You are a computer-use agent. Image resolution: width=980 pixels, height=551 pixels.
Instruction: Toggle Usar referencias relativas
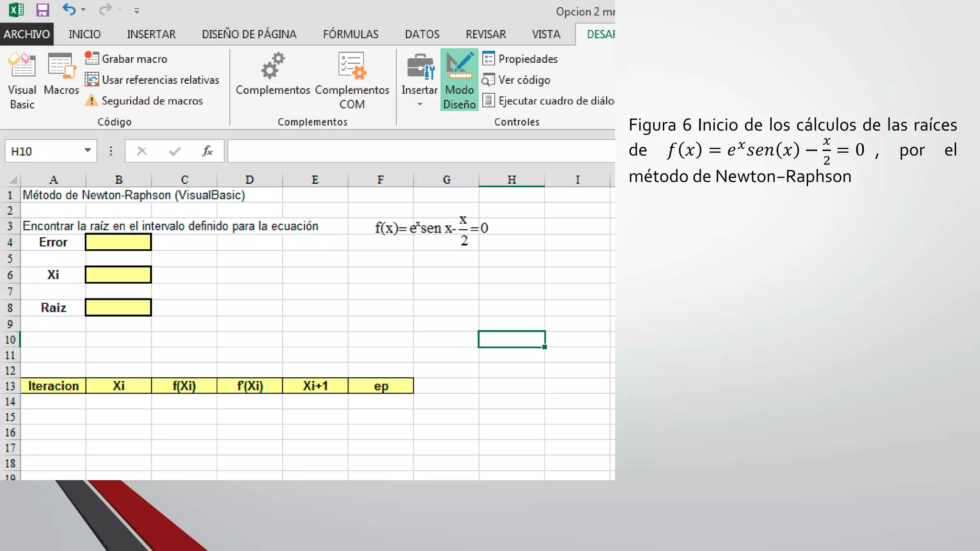[x=152, y=80]
